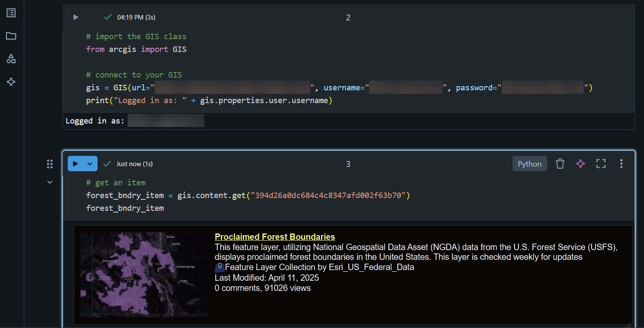Expand cell 3 to full screen
This screenshot has height=328, width=644.
(x=601, y=164)
